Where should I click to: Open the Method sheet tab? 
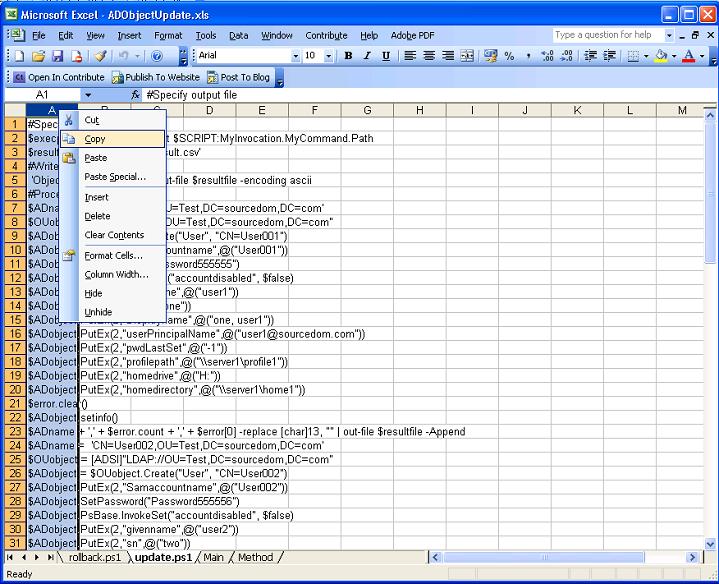click(x=254, y=557)
